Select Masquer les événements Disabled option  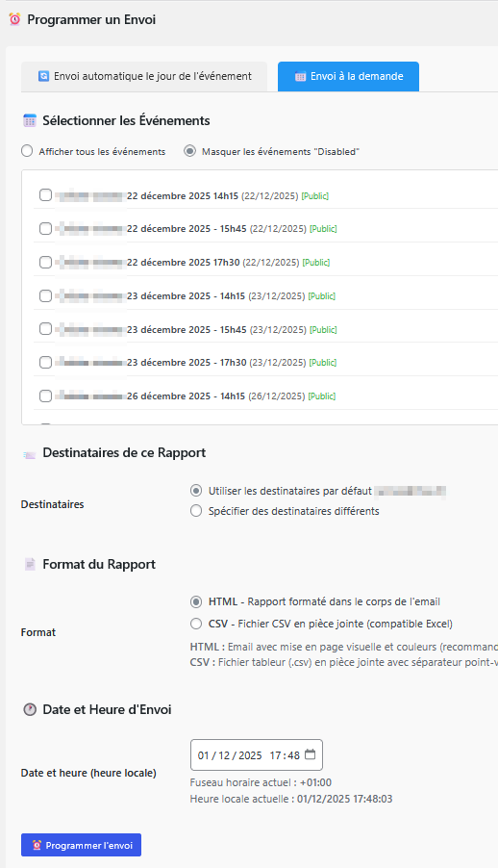(189, 150)
